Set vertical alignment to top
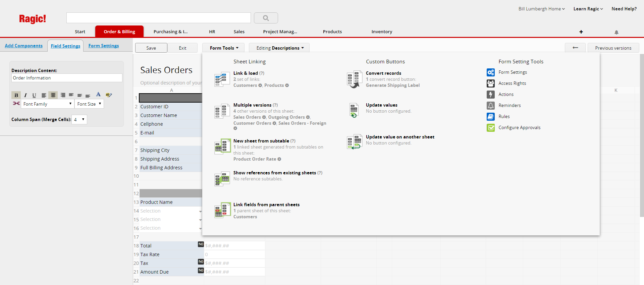Viewport: 644px width, 285px height. coord(71,95)
